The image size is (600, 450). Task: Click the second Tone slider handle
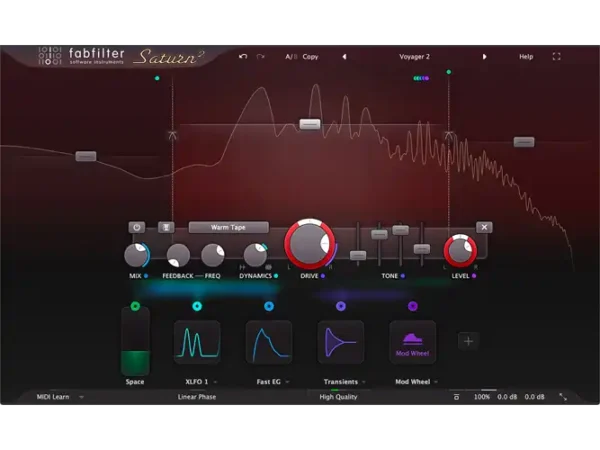(x=379, y=235)
